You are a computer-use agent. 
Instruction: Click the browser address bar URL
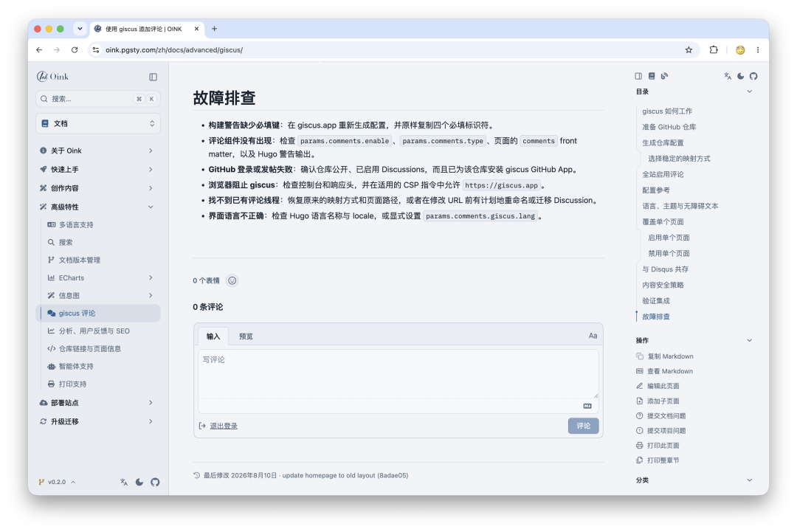174,49
